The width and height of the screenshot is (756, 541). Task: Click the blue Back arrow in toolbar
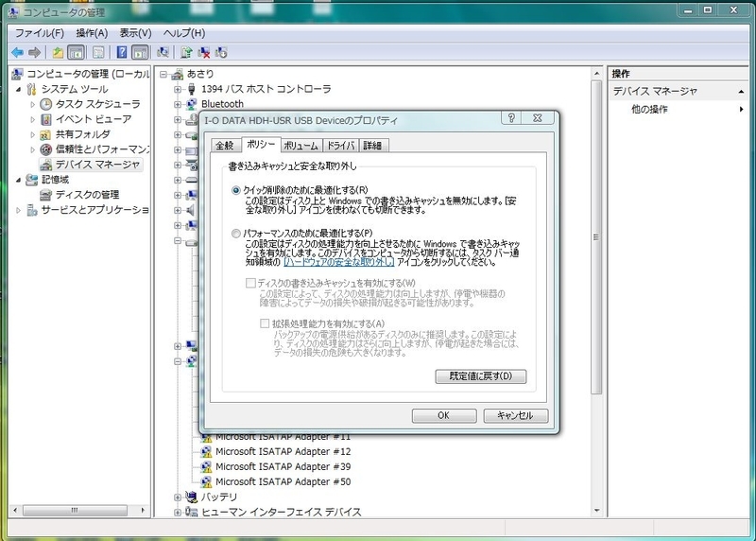pyautogui.click(x=17, y=53)
